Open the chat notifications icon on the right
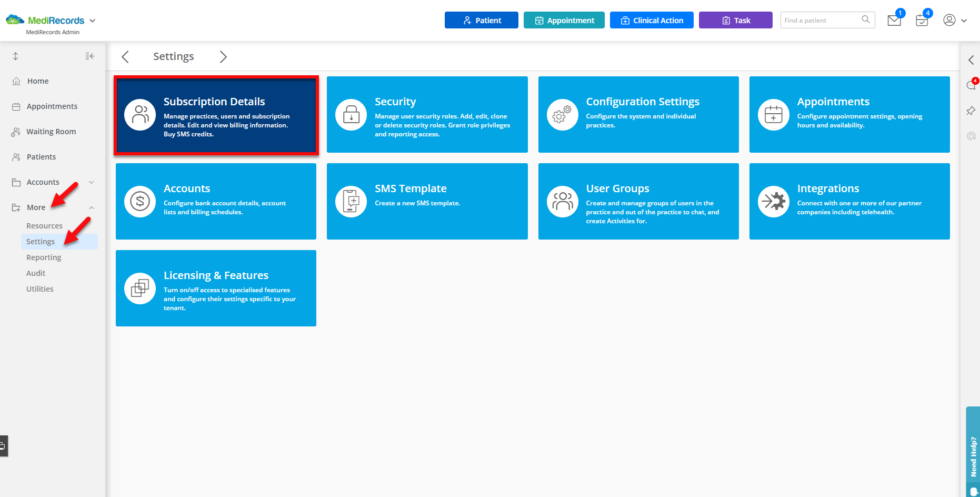This screenshot has height=497, width=980. (971, 85)
